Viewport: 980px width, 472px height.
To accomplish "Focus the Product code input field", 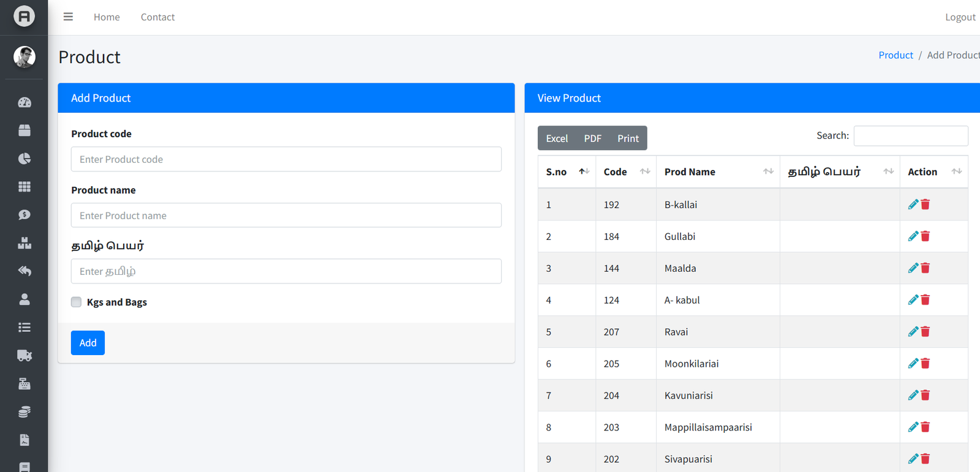I will tap(286, 159).
